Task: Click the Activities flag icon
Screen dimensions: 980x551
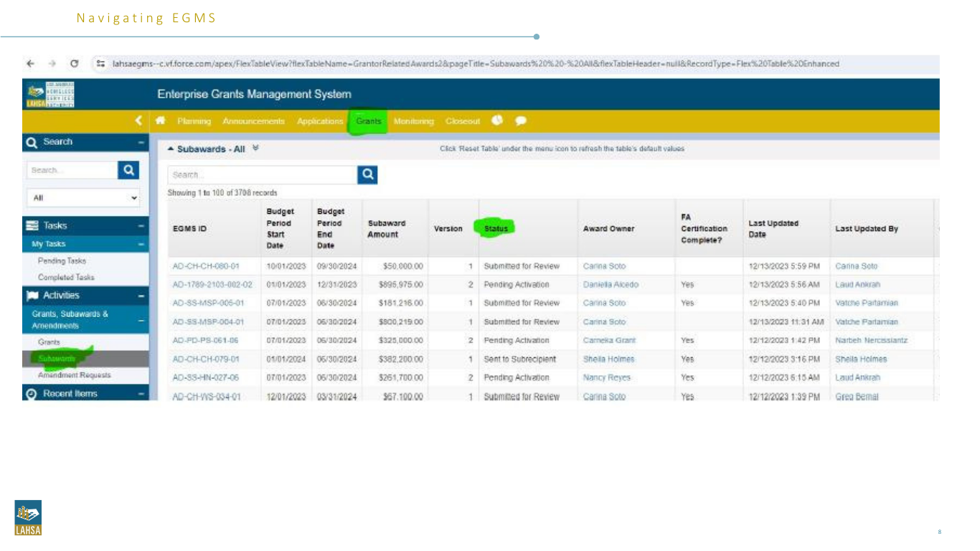Action: pyautogui.click(x=32, y=296)
